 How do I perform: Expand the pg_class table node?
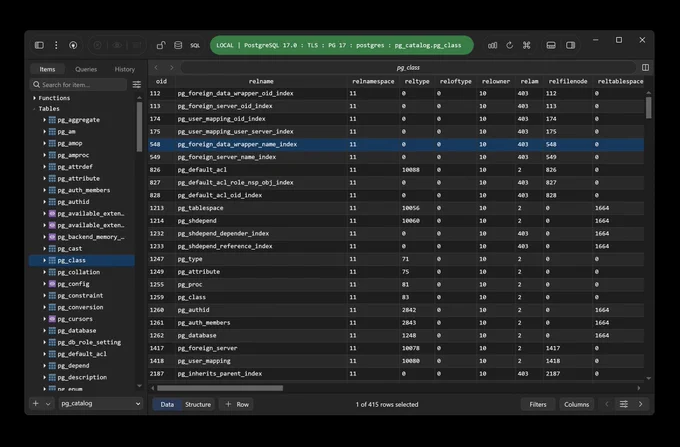tap(44, 260)
